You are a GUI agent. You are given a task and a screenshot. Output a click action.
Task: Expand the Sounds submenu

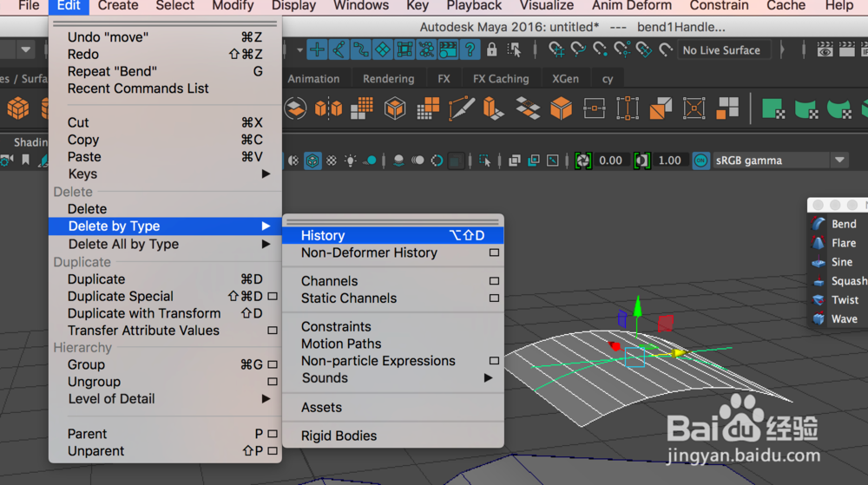point(393,377)
